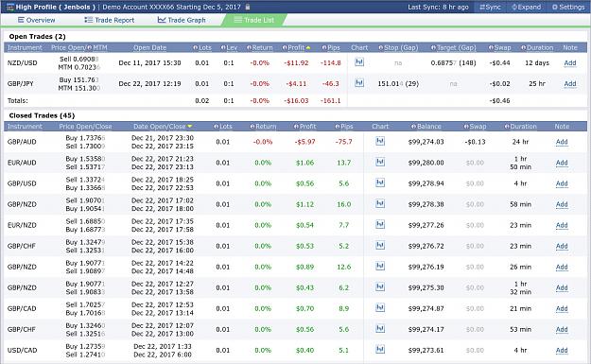Click info icon beside open trades Return header
This screenshot has width=591, height=364.
tap(249, 48)
